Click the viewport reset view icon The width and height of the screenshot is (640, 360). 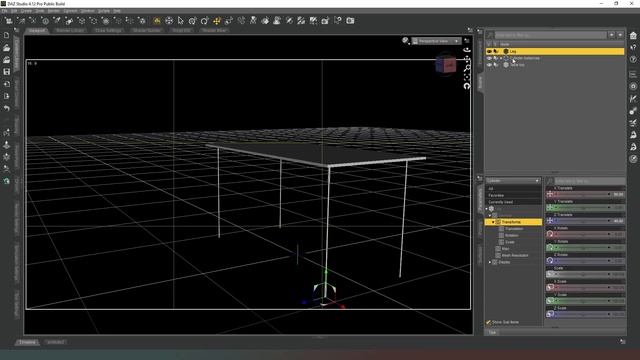(x=467, y=86)
